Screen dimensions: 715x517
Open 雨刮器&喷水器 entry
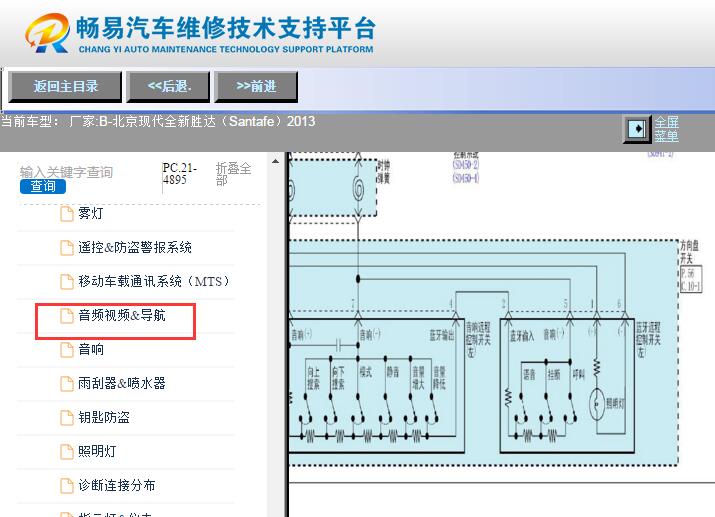pos(122,383)
